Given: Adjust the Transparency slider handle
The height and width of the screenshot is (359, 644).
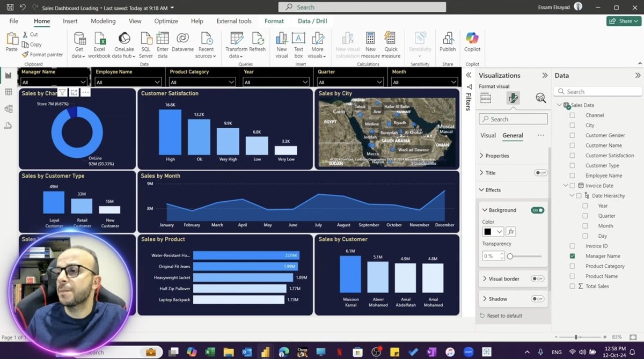Looking at the screenshot, I should (510, 257).
